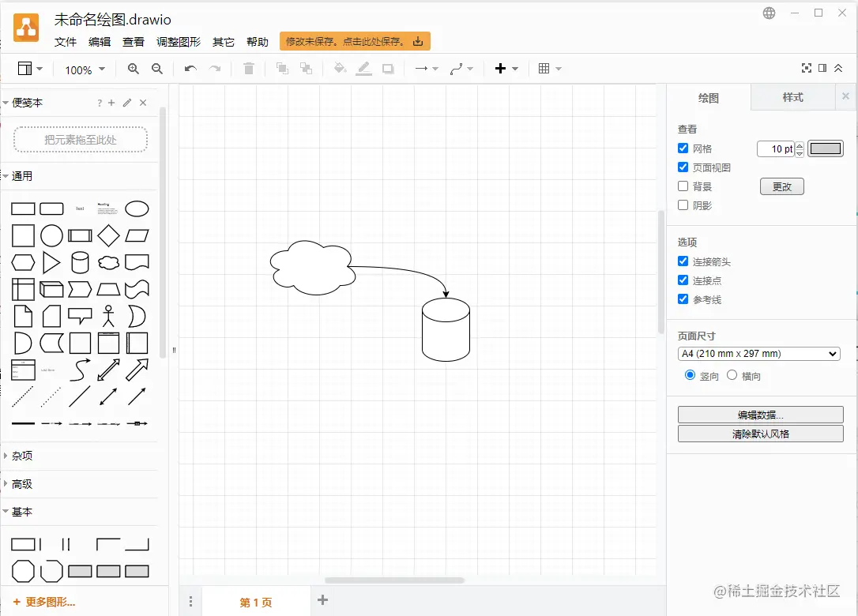The image size is (858, 616).
Task: Select the 竖向 portrait radio button
Action: (x=690, y=375)
